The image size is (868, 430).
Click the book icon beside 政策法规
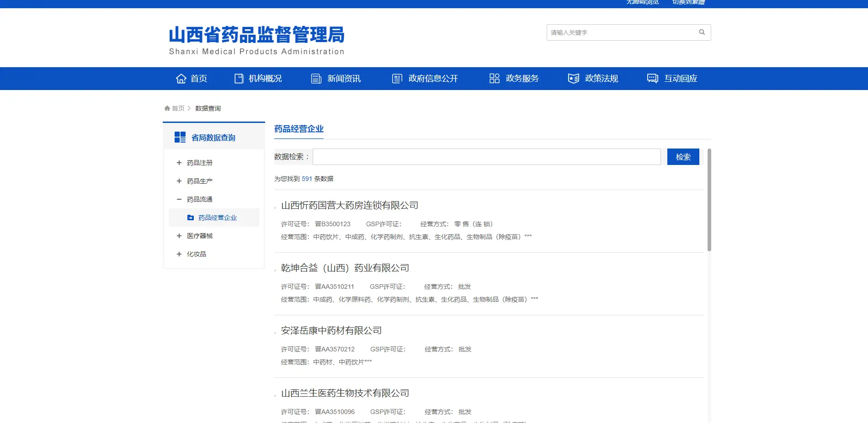[573, 78]
